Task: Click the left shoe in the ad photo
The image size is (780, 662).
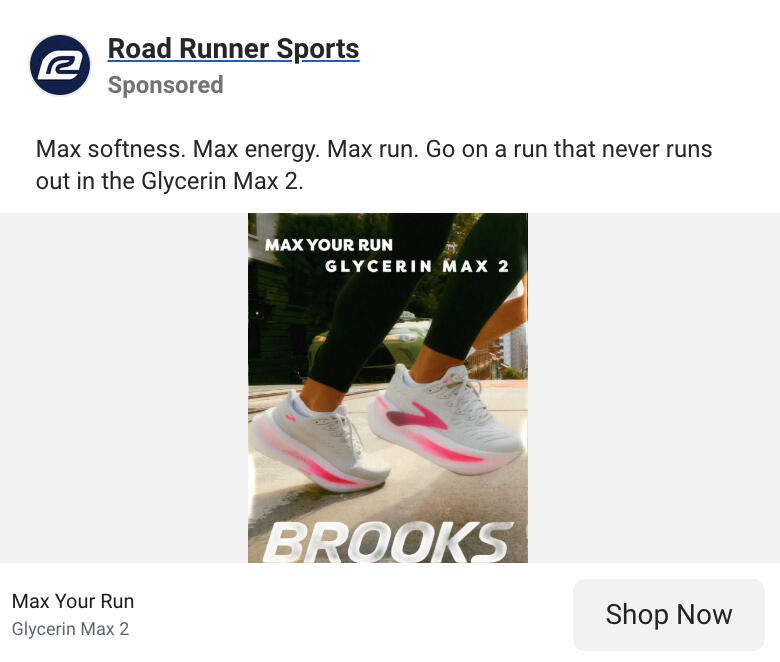Action: [320, 440]
